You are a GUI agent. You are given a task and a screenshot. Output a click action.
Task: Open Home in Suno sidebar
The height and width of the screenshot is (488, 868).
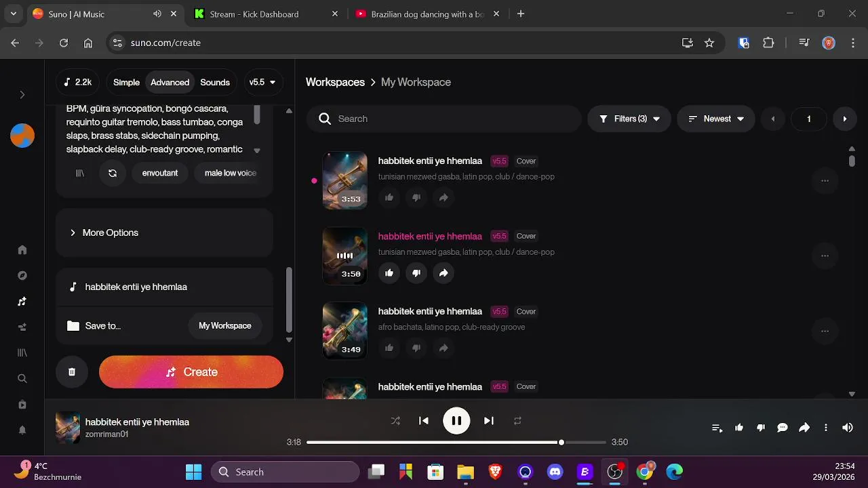(x=22, y=249)
